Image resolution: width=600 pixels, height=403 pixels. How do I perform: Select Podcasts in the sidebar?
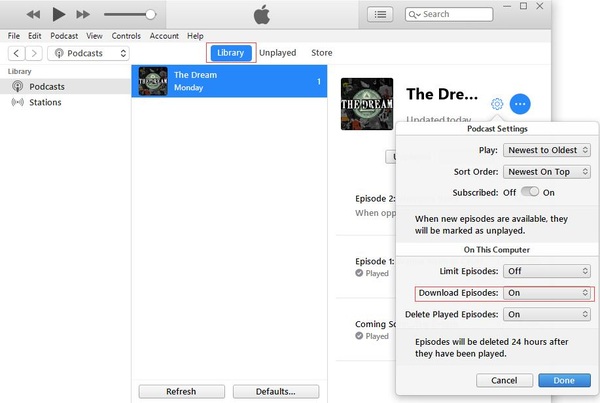tap(65, 86)
